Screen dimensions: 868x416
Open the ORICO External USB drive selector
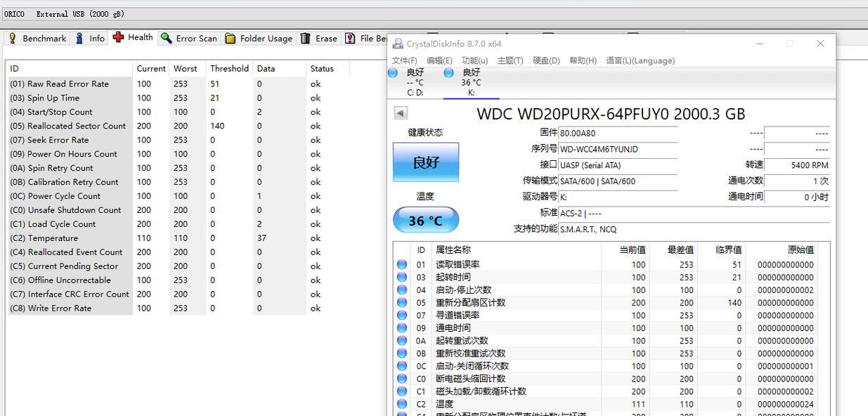pos(434,14)
